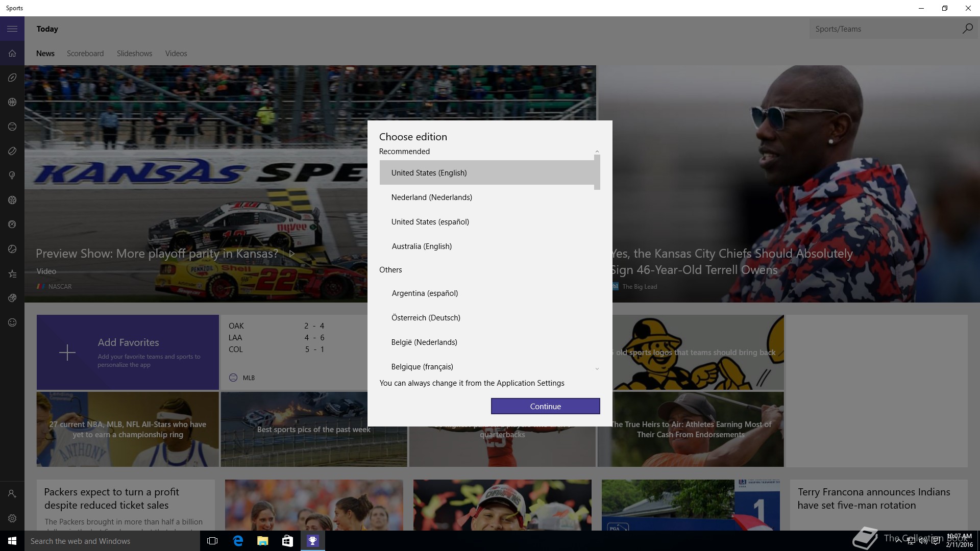The height and width of the screenshot is (551, 980).
Task: Select Belgique (français) edition
Action: pyautogui.click(x=487, y=365)
